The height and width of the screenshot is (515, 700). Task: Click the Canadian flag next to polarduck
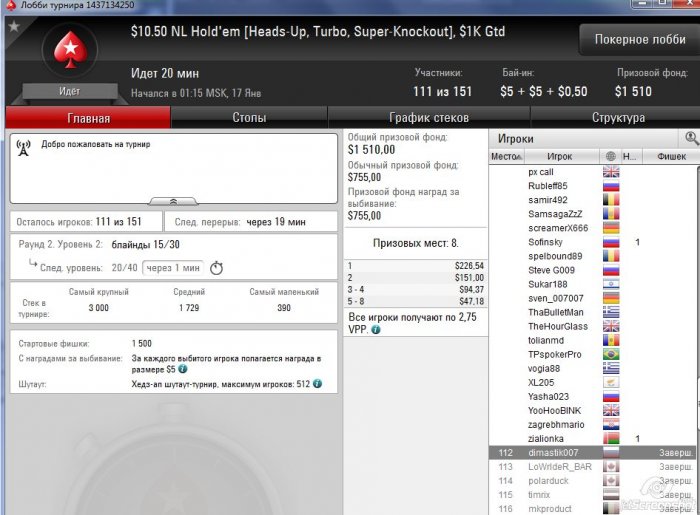[x=611, y=481]
